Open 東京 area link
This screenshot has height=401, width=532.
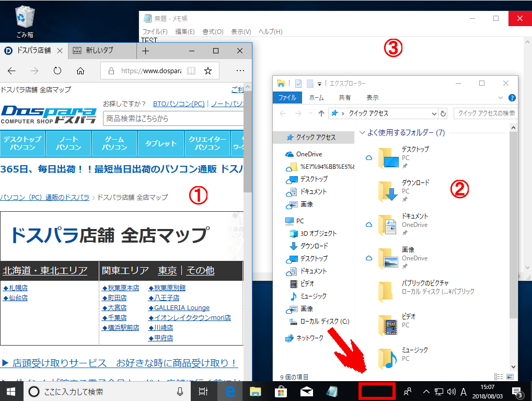(x=167, y=271)
